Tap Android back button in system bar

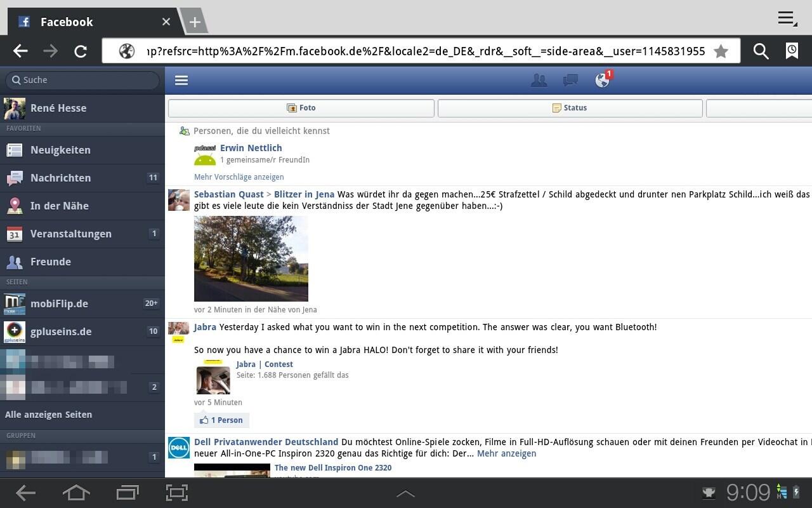click(x=25, y=493)
